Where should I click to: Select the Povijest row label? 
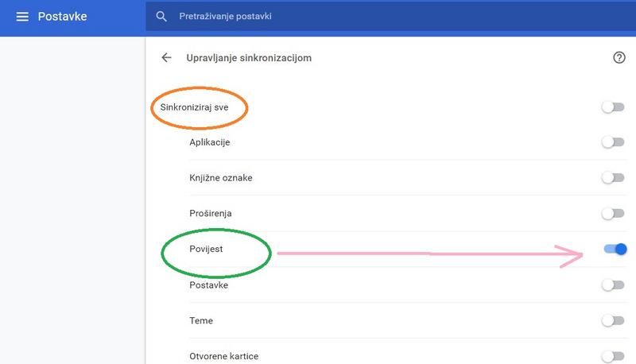206,249
